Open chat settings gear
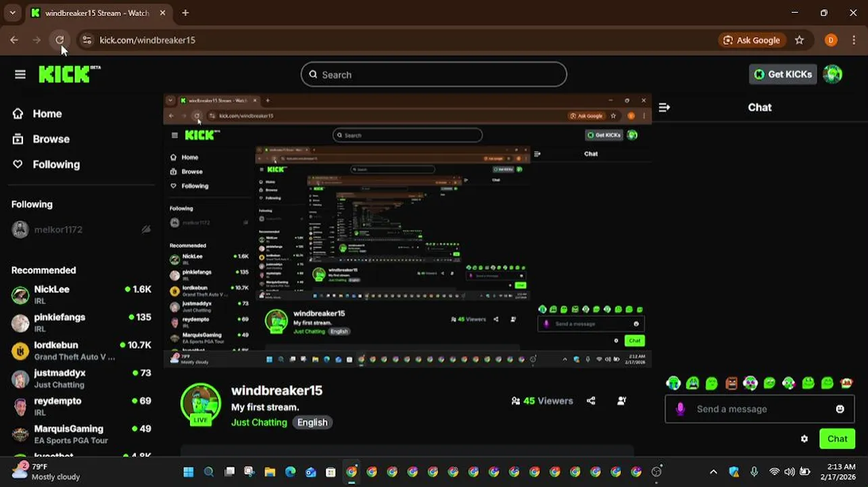868x487 pixels. pos(804,438)
